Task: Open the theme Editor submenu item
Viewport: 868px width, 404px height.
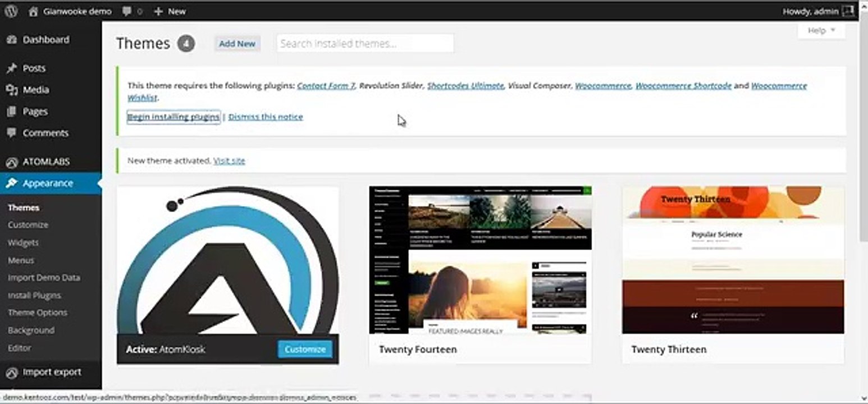Action: click(x=19, y=348)
